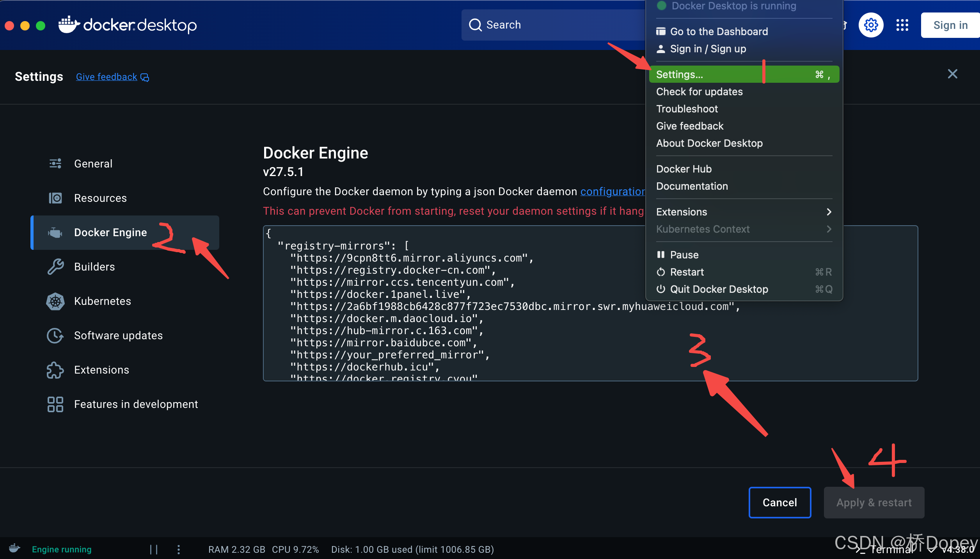Open Features in development section

(x=136, y=404)
